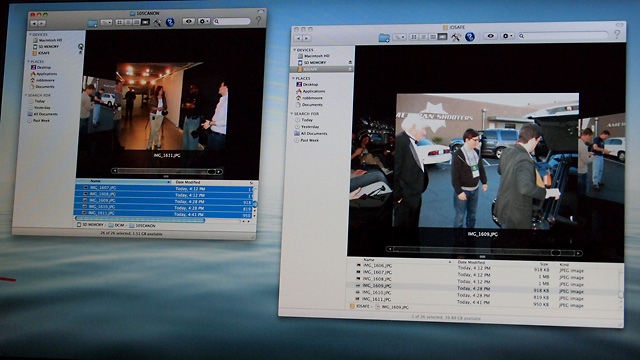The image size is (640, 360).
Task: Enable Cover Flow view in 105CANON window
Action: [x=145, y=22]
